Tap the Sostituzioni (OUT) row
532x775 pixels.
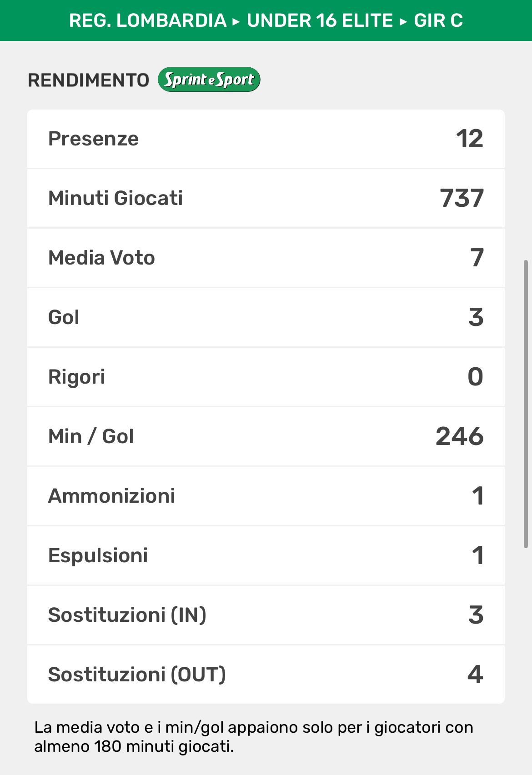tap(266, 675)
